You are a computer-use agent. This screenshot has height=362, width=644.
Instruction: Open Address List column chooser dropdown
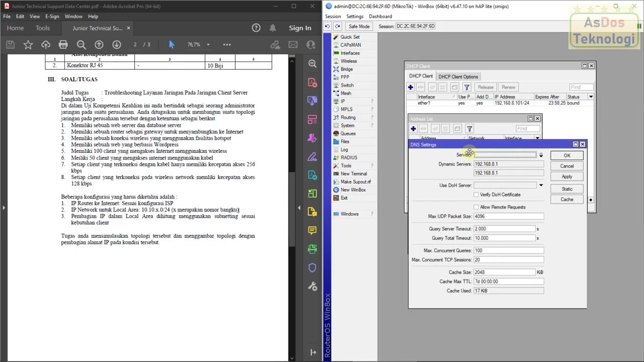click(x=537, y=138)
